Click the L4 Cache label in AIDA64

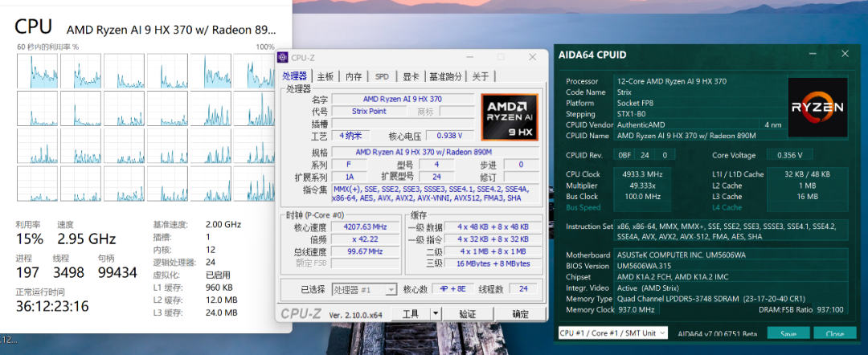pyautogui.click(x=727, y=208)
